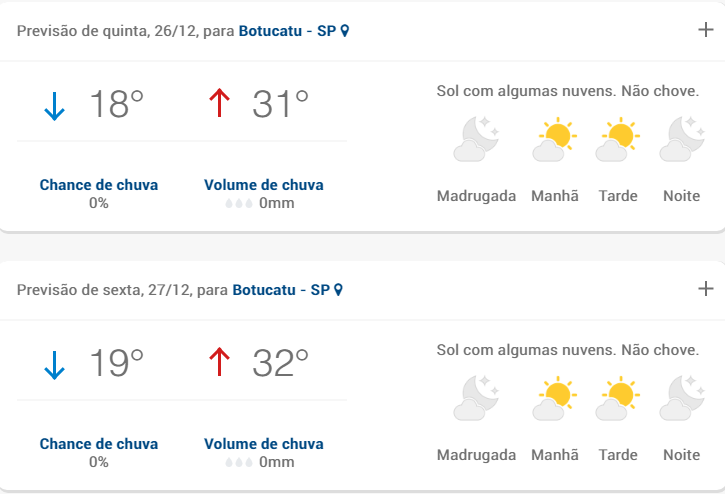Expand Thursday 26/12 forecast with plus icon
This screenshot has width=725, height=494.
(x=706, y=30)
